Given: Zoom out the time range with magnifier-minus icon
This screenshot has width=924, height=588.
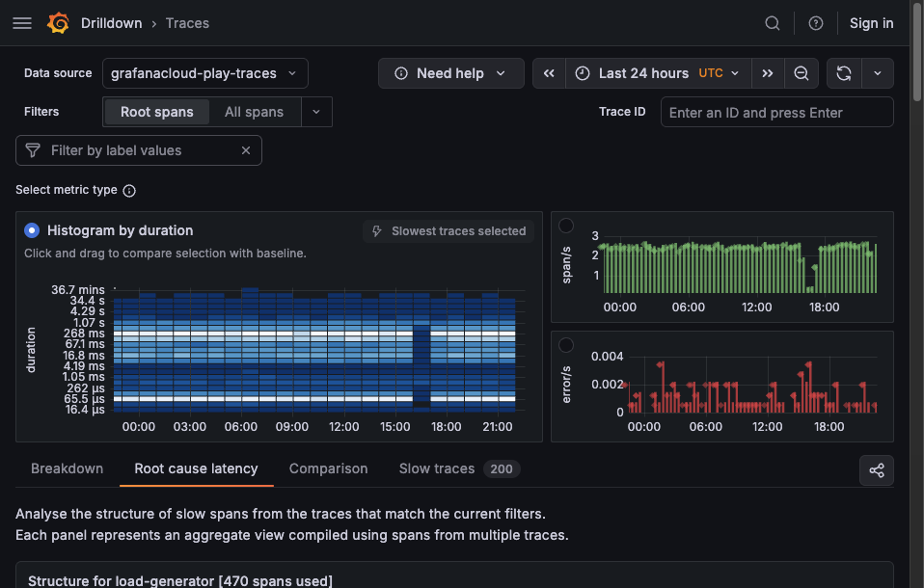Looking at the screenshot, I should (x=801, y=72).
